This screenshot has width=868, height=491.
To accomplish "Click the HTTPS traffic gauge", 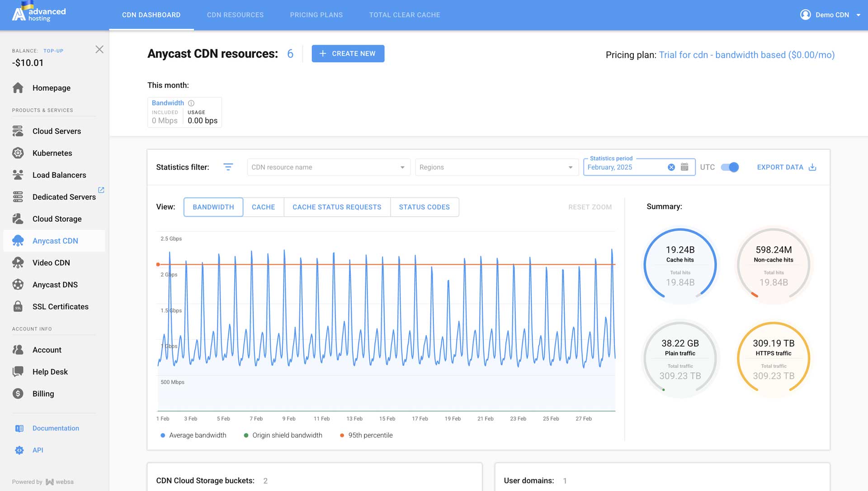I will [x=774, y=358].
